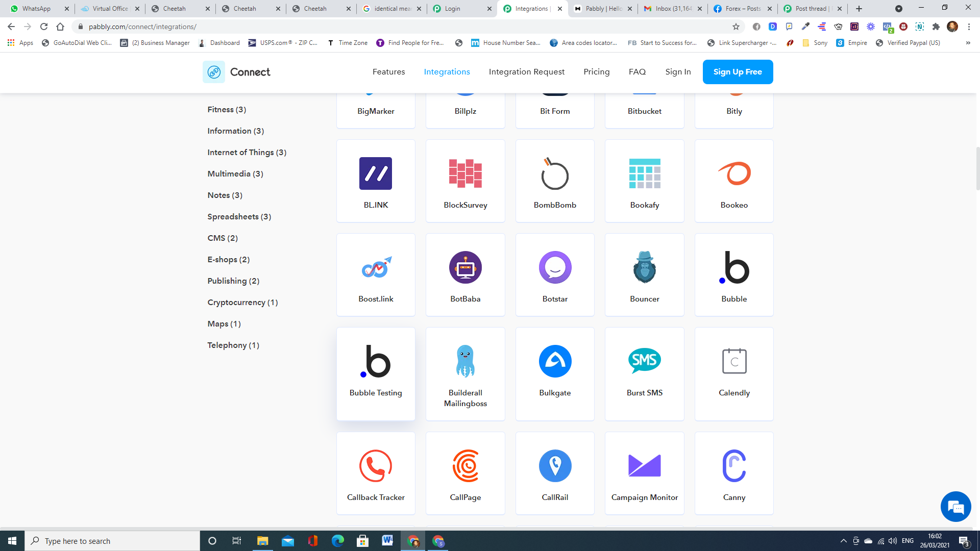
Task: Click the Burst SMS icon
Action: [644, 361]
